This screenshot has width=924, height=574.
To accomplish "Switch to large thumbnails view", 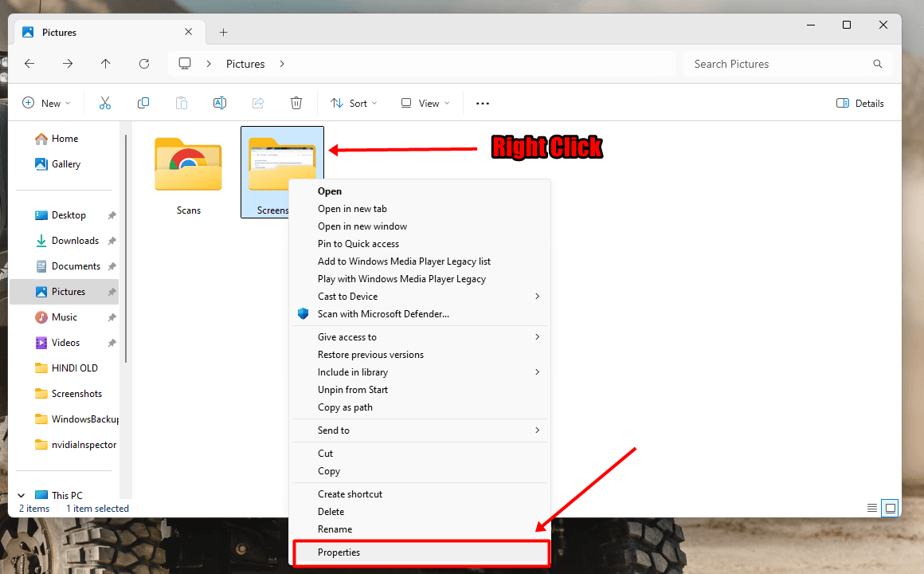I will point(890,508).
